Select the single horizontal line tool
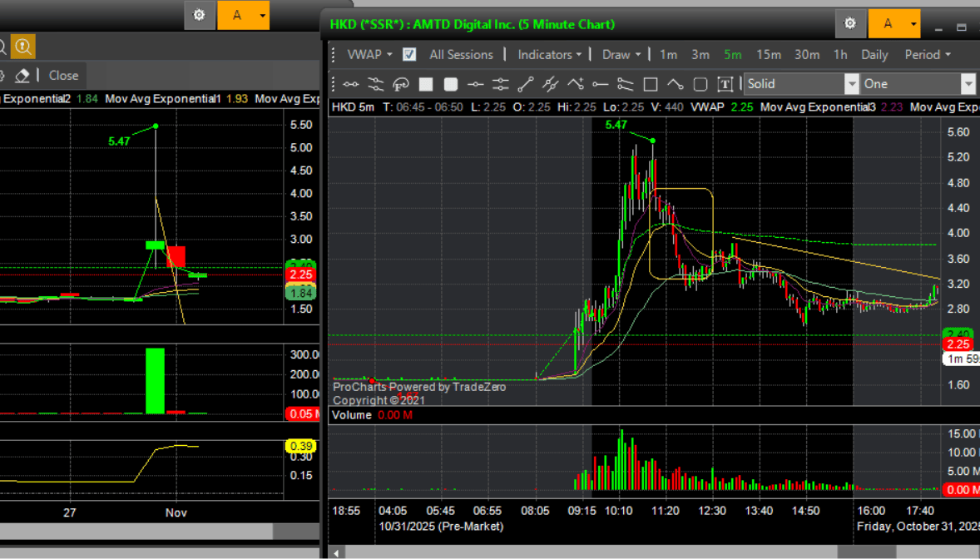 tap(476, 84)
